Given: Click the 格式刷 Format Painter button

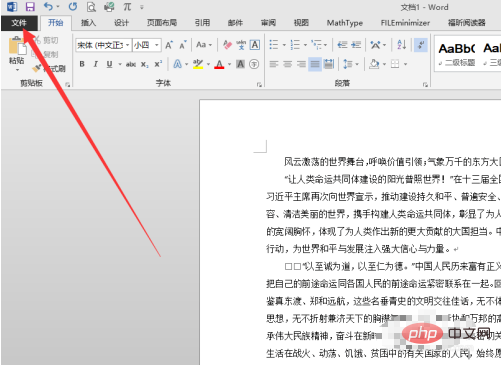Looking at the screenshot, I should point(49,69).
